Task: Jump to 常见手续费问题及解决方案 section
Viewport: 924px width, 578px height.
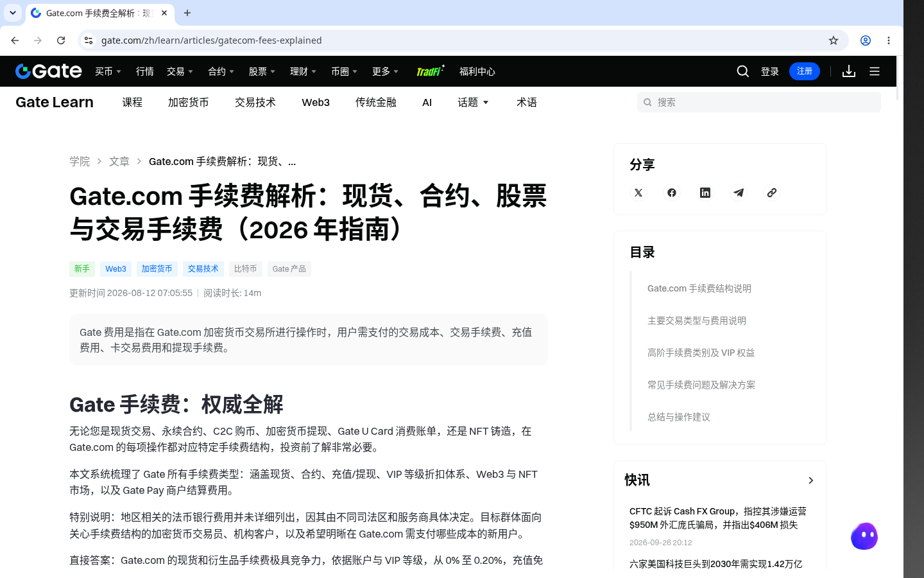Action: [701, 385]
